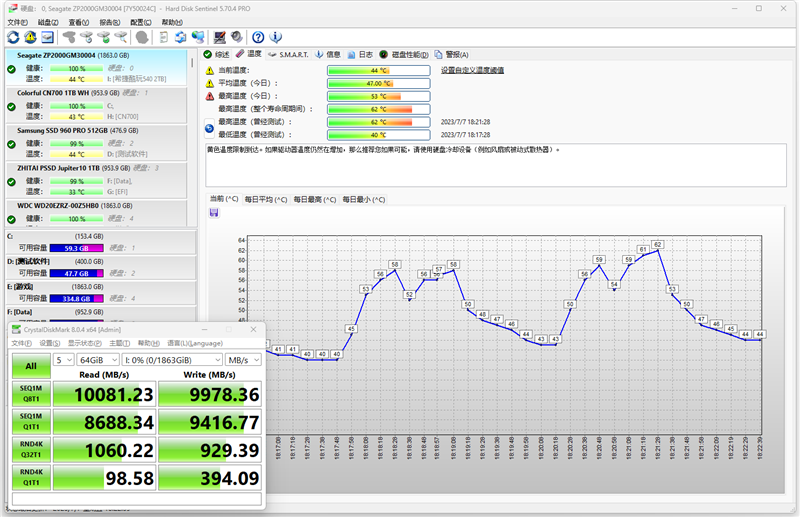Click the C: 59.3 GB free capacity bar
The image size is (800, 517).
pyautogui.click(x=77, y=248)
